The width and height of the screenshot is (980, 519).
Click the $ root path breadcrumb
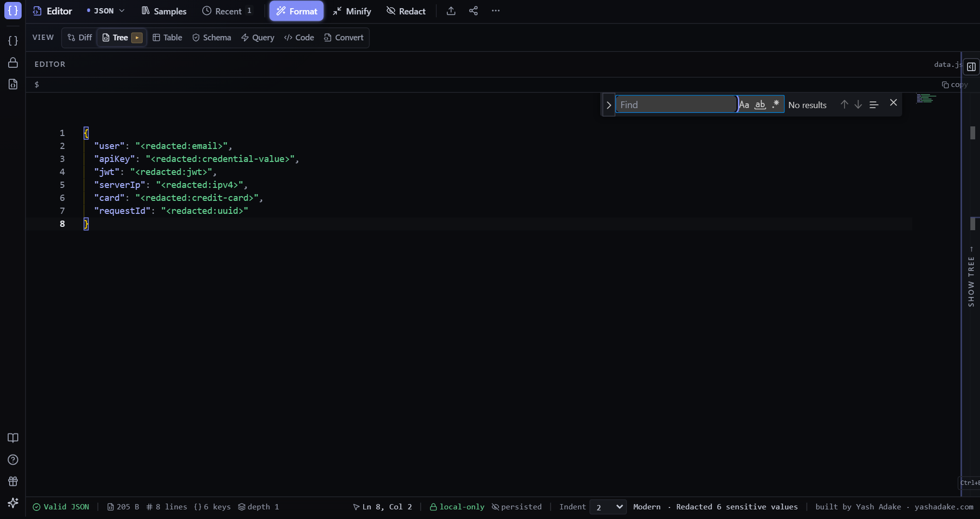click(x=37, y=85)
